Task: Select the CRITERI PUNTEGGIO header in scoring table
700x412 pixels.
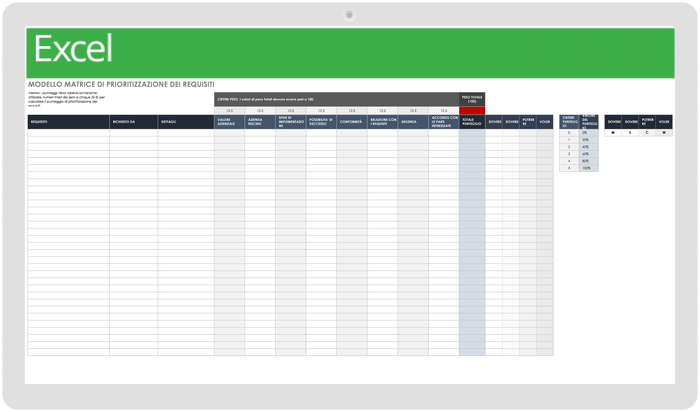Action: tap(569, 122)
